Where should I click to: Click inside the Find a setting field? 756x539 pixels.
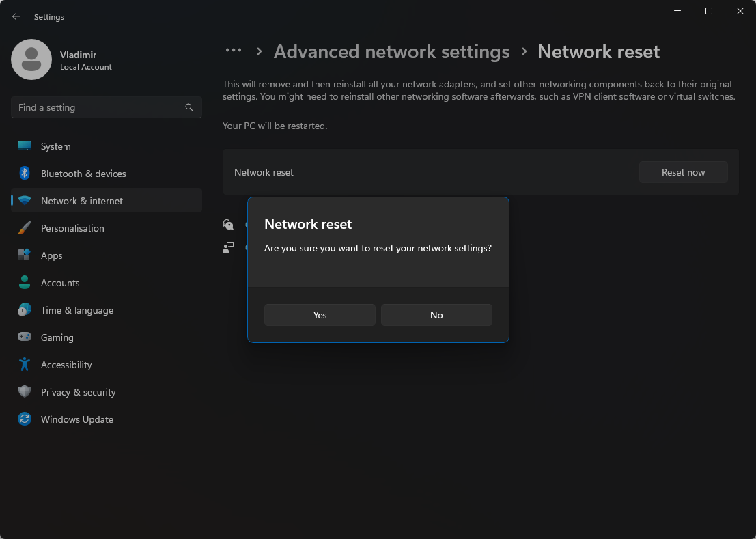[96, 107]
